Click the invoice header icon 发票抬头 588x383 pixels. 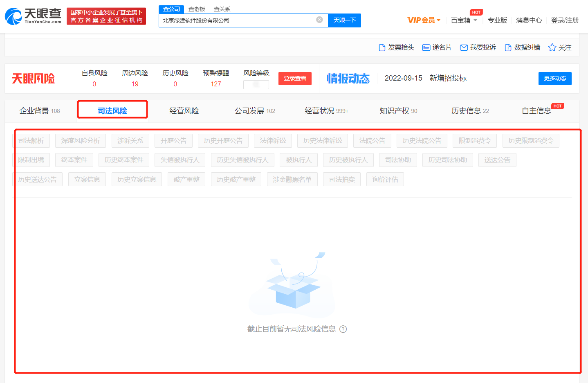point(382,47)
